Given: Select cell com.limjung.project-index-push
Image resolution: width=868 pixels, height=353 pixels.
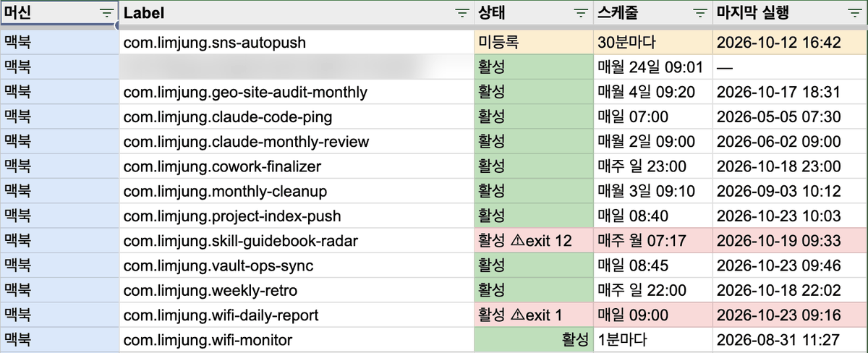Looking at the screenshot, I should [x=297, y=216].
